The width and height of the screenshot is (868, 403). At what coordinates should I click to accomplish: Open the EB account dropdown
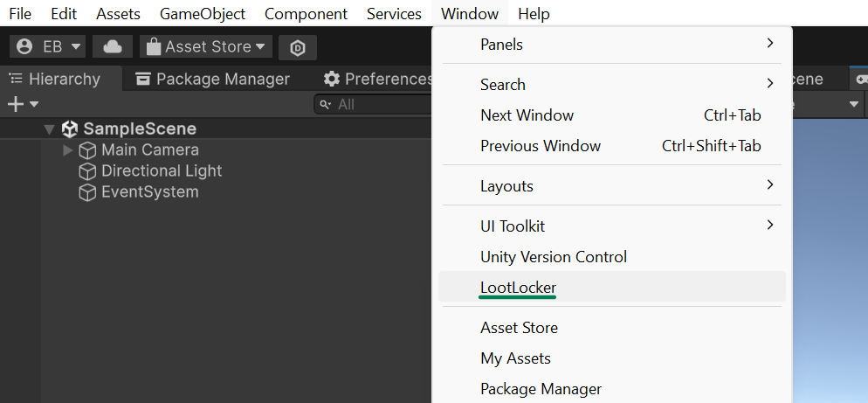point(50,46)
